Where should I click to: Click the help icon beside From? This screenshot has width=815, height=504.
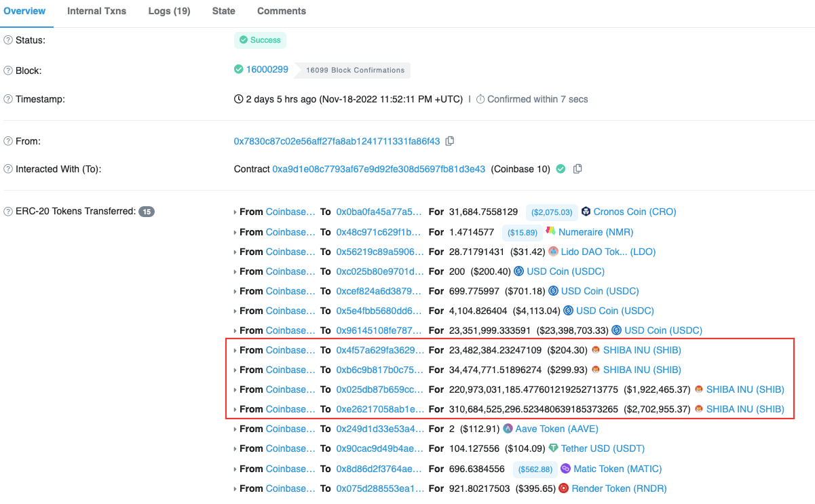coord(8,141)
